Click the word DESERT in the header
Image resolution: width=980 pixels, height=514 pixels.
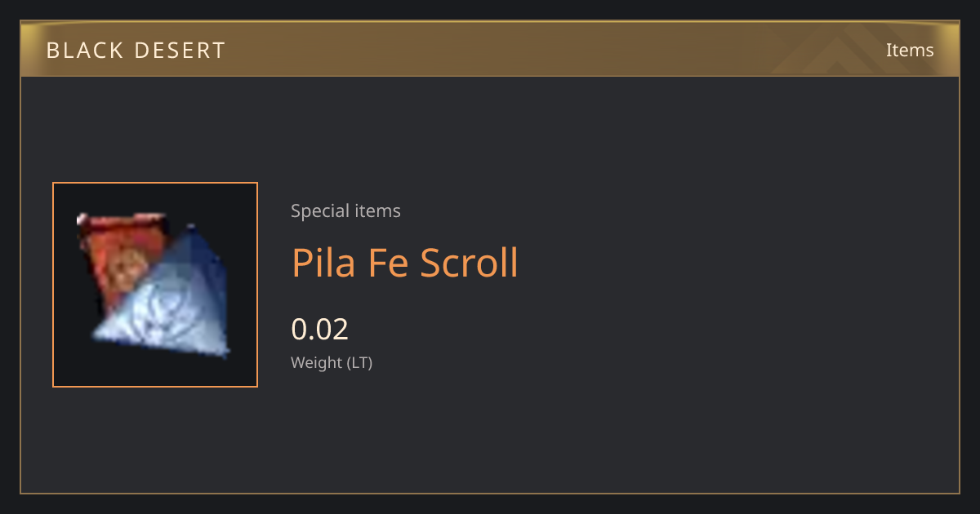(x=180, y=51)
